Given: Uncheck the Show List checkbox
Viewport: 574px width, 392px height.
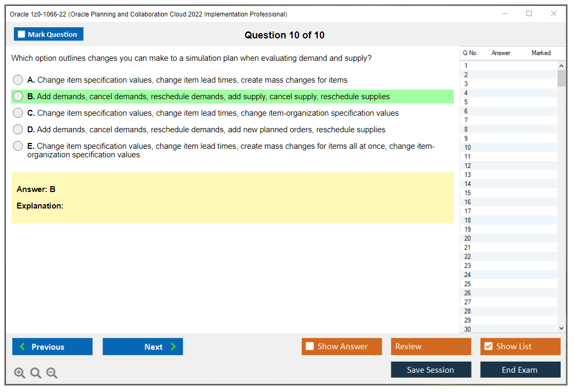Looking at the screenshot, I should point(488,347).
